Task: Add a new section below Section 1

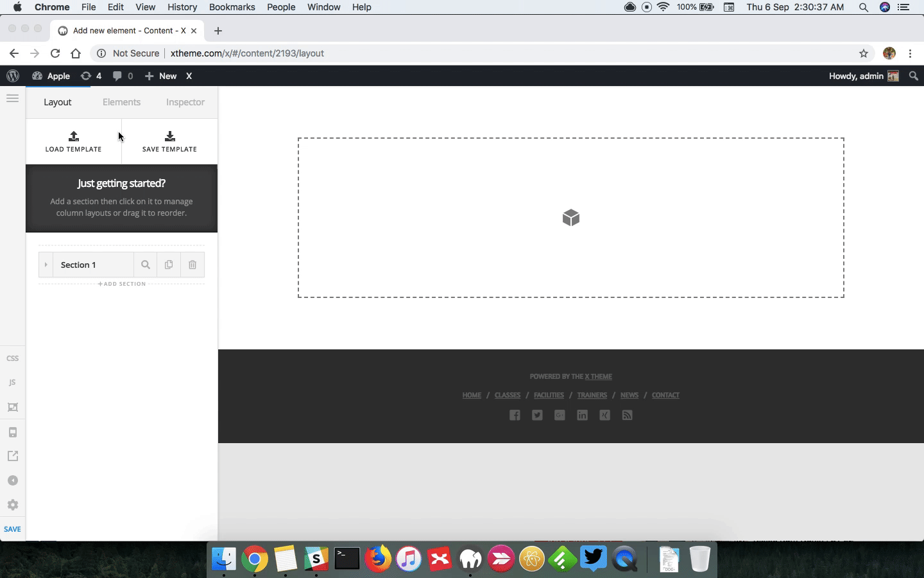Action: tap(122, 284)
